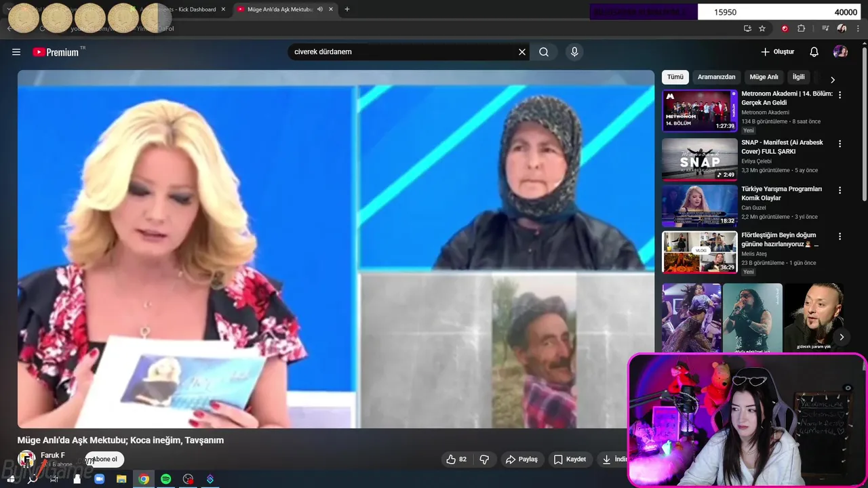Open 'gidecek param yok' Shorts thumbnail
The height and width of the screenshot is (488, 868).
pos(813,318)
